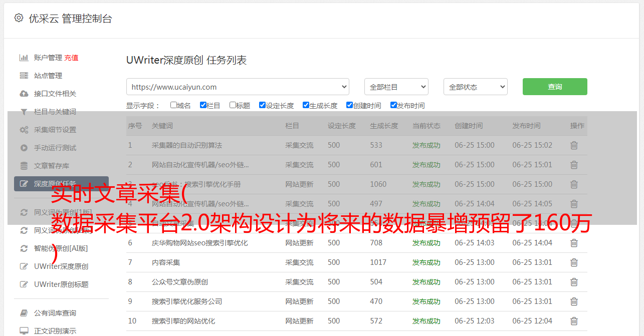Open the site URL dropdown
644x336 pixels.
pyautogui.click(x=238, y=87)
